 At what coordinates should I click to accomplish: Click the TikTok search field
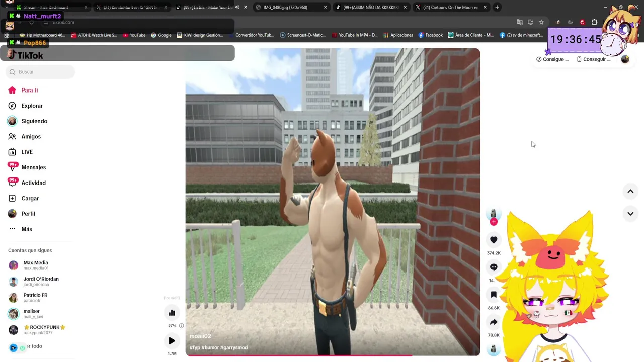(x=40, y=72)
